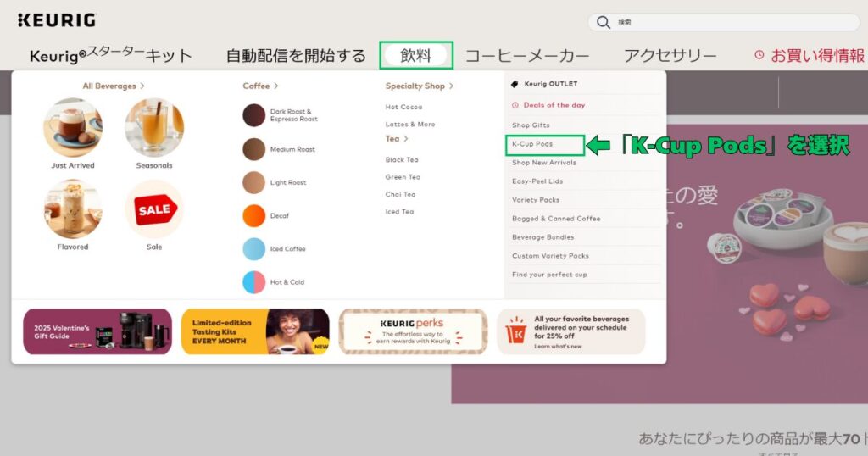The height and width of the screenshot is (456, 868).
Task: Select the Seasonals beverage image
Action: click(154, 128)
